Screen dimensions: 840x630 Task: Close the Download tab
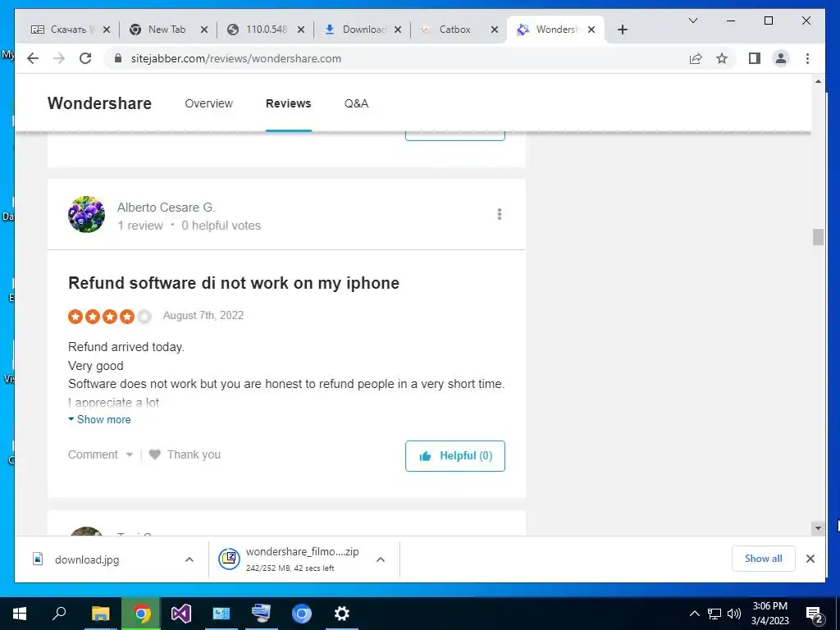[398, 30]
